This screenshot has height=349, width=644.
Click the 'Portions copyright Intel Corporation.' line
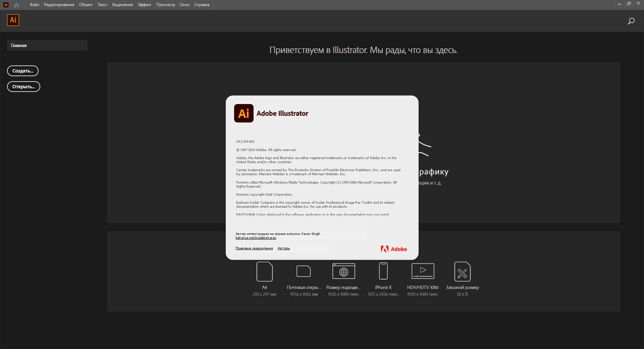point(264,195)
